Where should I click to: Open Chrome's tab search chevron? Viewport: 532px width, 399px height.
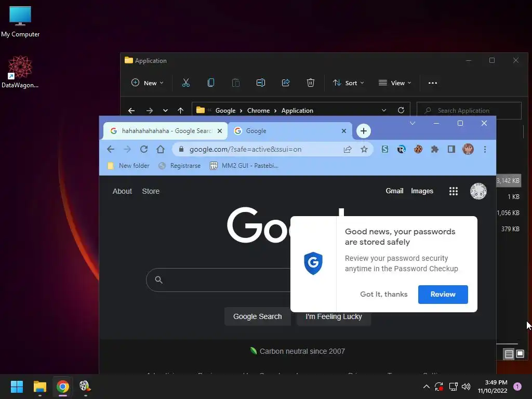413,123
